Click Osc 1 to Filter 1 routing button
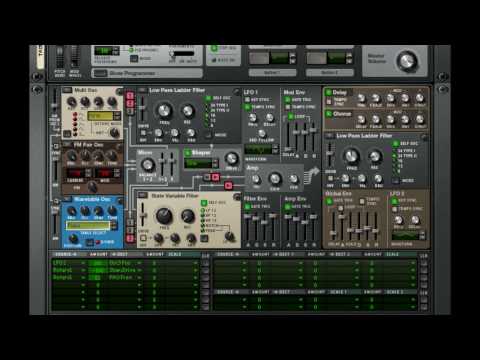 pos(130,95)
